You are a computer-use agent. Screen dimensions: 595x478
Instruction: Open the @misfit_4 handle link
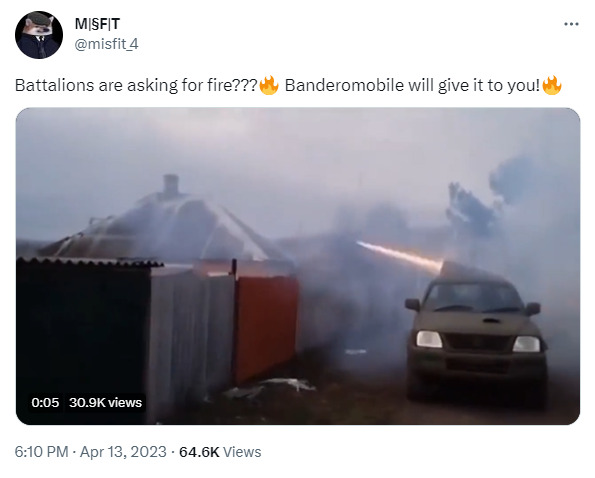[106, 44]
